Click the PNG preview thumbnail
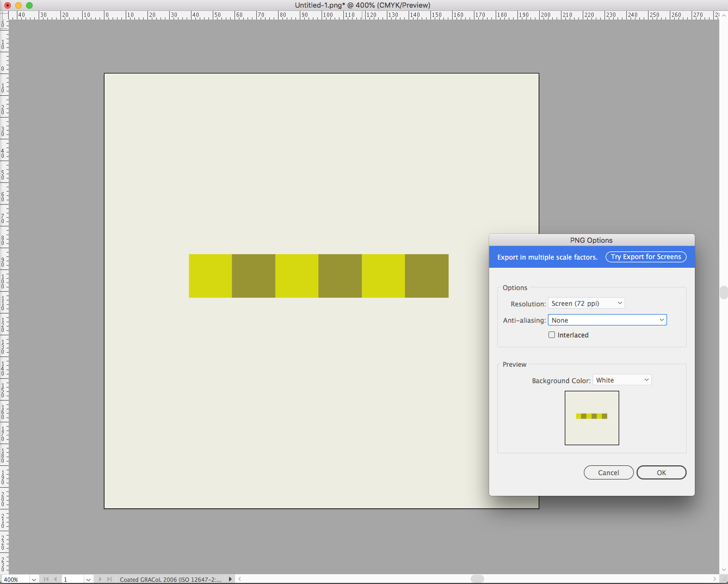Viewport: 728px width, 584px height. click(592, 418)
